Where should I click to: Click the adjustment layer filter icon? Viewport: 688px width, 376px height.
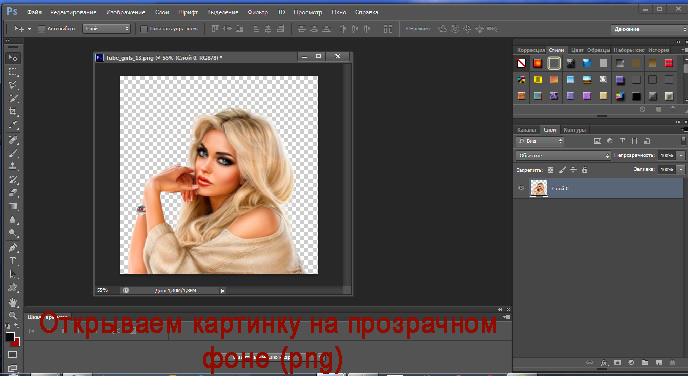[609, 141]
